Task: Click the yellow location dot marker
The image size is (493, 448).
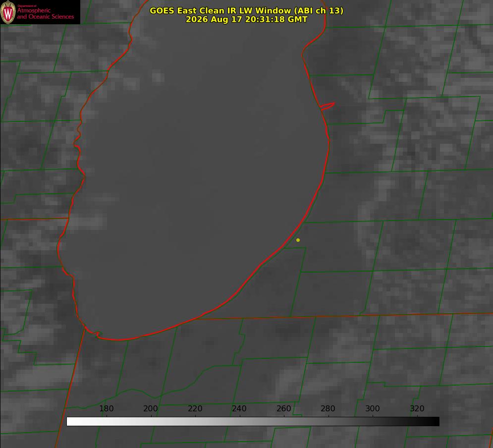Action: coord(298,240)
